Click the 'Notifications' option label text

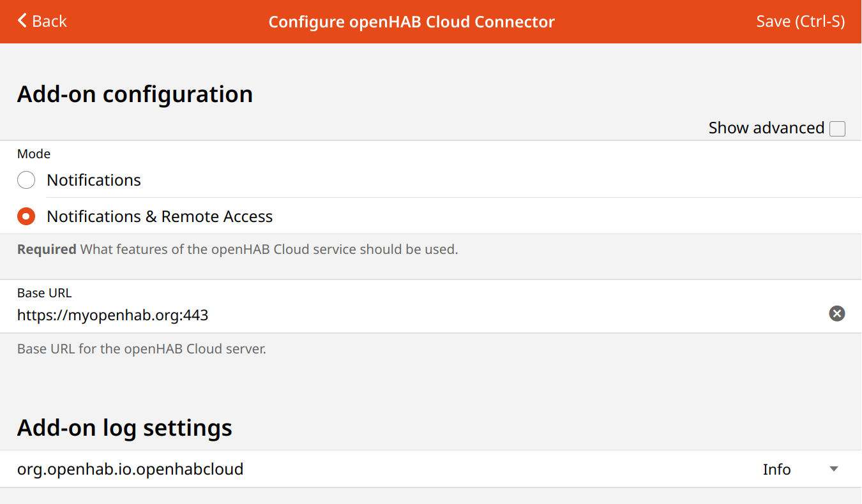click(x=94, y=180)
